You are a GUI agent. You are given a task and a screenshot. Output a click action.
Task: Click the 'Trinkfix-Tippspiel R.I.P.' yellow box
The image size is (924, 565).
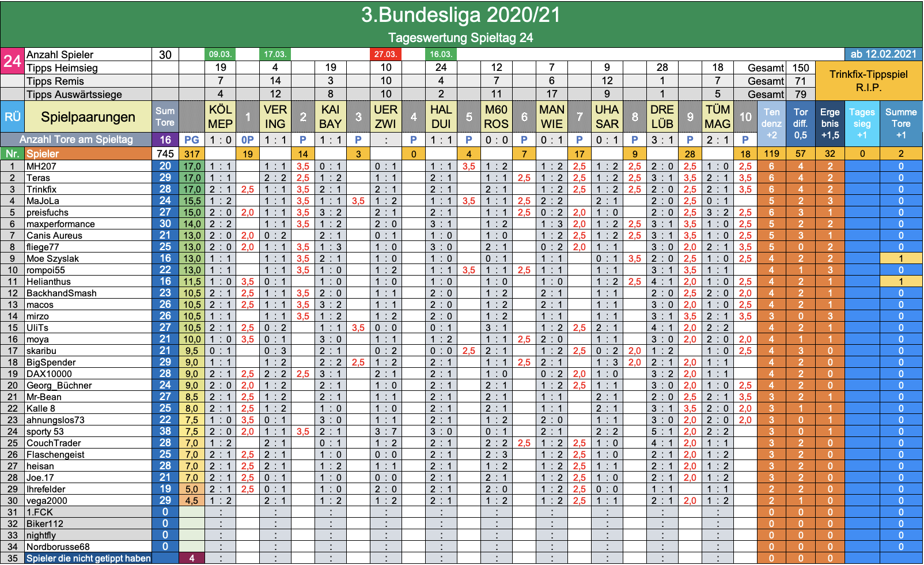(869, 81)
